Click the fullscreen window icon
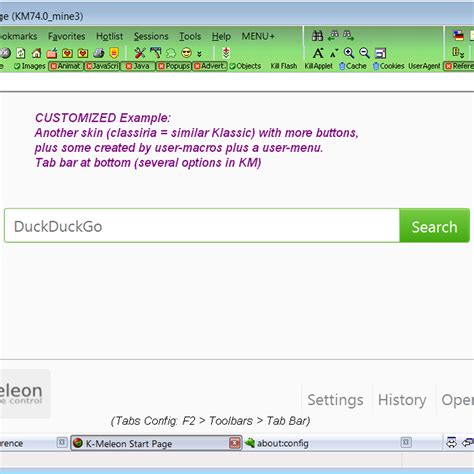474x474 pixels. 380,53
